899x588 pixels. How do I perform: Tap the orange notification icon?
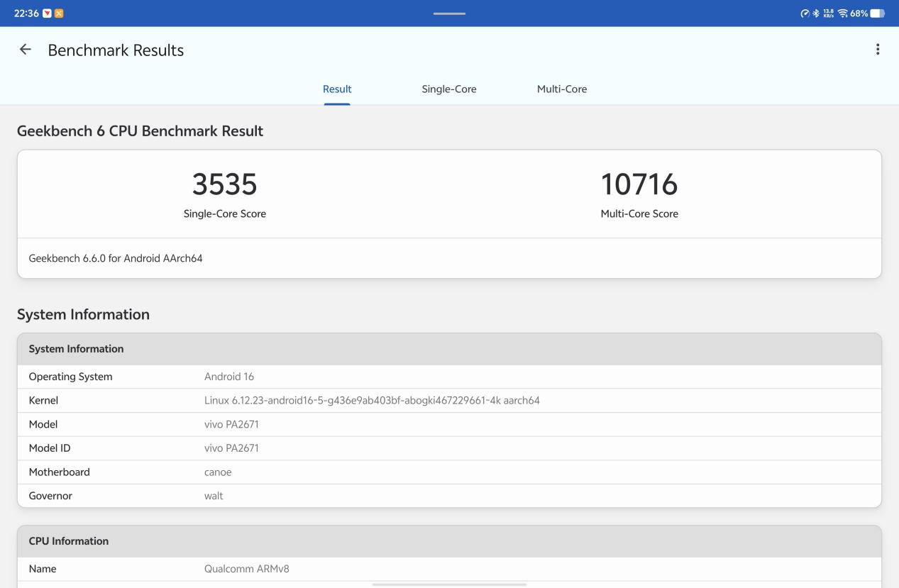click(x=59, y=13)
